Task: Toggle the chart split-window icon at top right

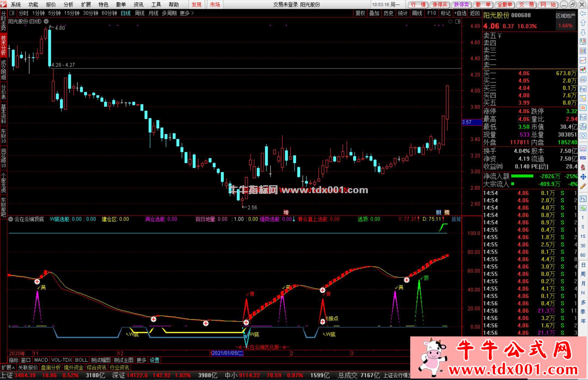Action: (x=458, y=22)
